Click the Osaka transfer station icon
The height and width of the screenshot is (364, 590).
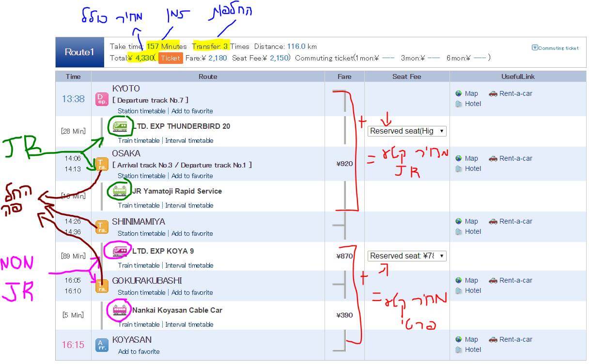click(x=102, y=164)
